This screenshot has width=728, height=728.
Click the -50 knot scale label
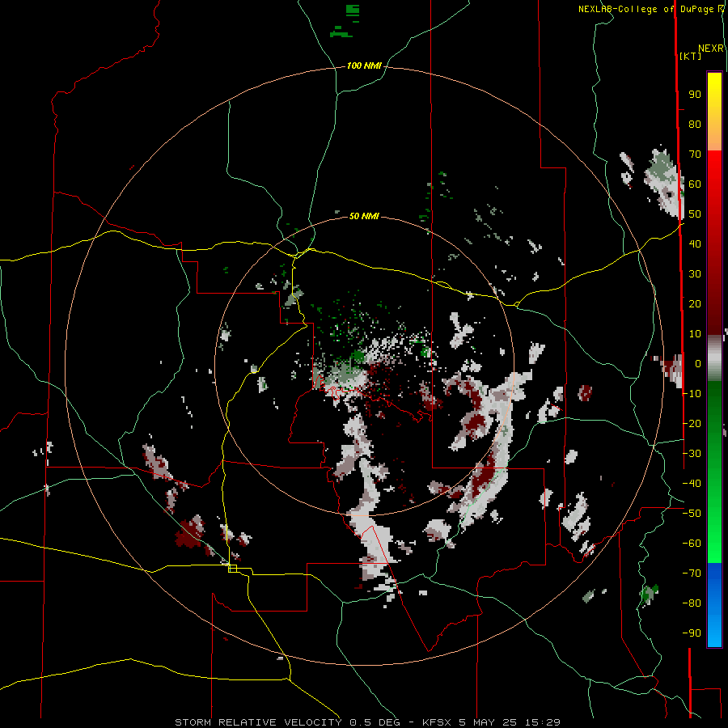click(692, 514)
